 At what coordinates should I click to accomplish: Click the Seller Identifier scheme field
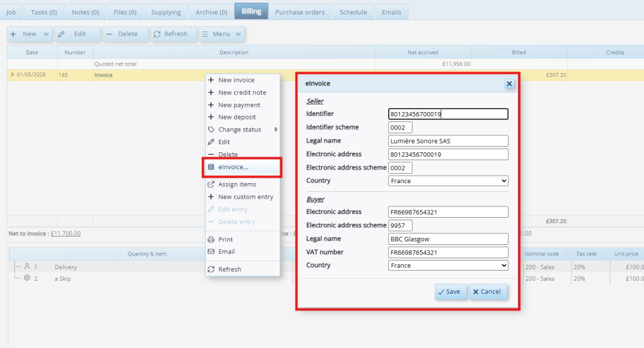(400, 127)
